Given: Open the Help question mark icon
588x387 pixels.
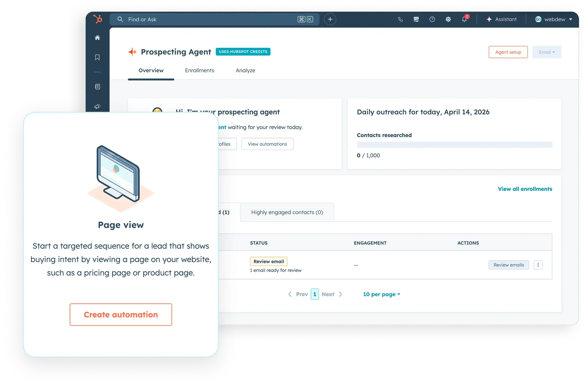Looking at the screenshot, I should (x=432, y=19).
